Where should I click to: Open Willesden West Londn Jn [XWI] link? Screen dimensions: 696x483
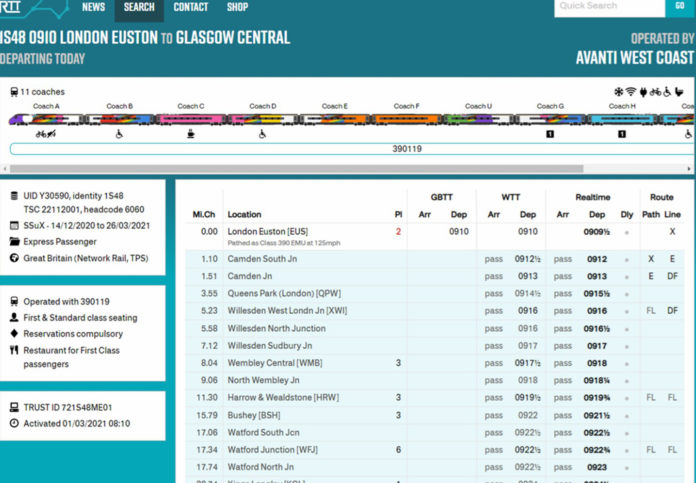tap(287, 311)
